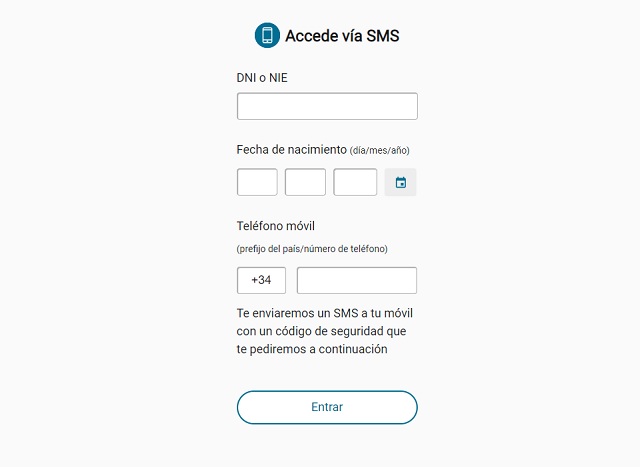Select the day box of the birth date
This screenshot has height=467, width=640.
click(x=257, y=182)
